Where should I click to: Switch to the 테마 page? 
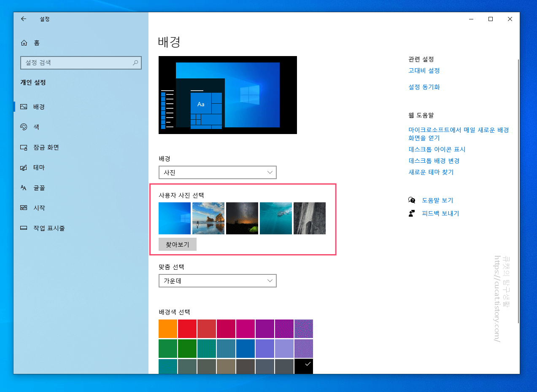tap(39, 167)
